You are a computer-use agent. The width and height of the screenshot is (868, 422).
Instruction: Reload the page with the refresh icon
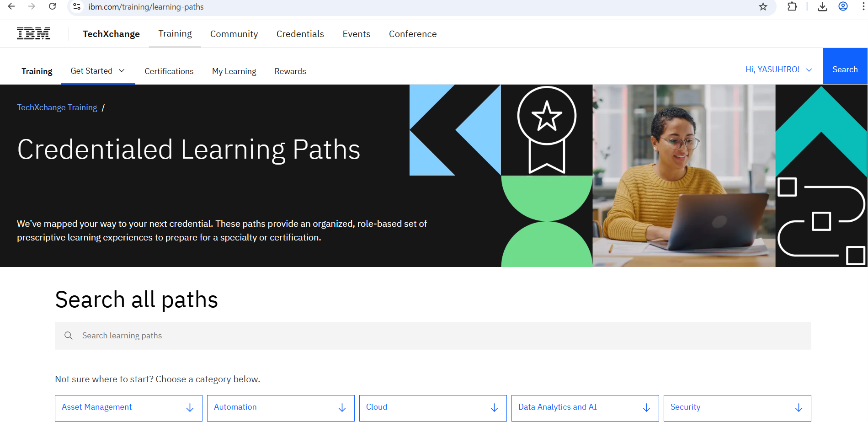click(53, 6)
